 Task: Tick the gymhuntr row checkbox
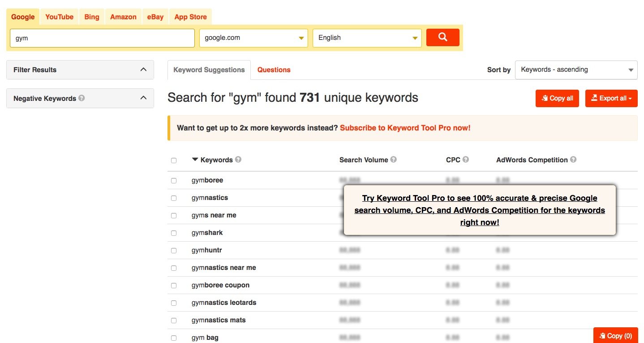tap(174, 251)
